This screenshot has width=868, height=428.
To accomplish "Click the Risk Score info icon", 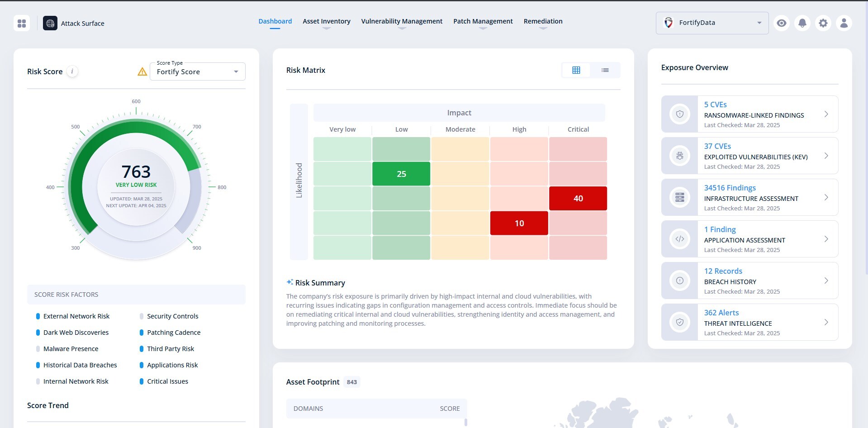I will [72, 71].
